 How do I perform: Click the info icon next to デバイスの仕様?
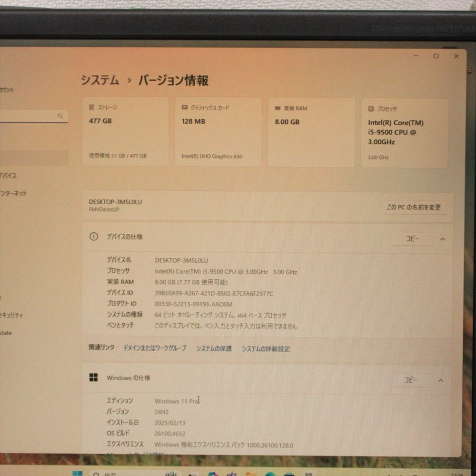click(x=94, y=237)
